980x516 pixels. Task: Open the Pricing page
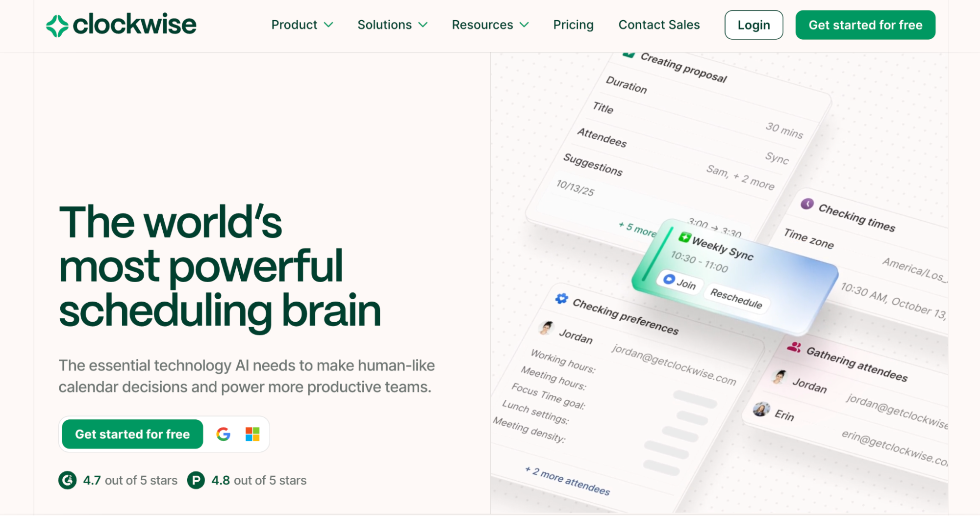pyautogui.click(x=573, y=25)
